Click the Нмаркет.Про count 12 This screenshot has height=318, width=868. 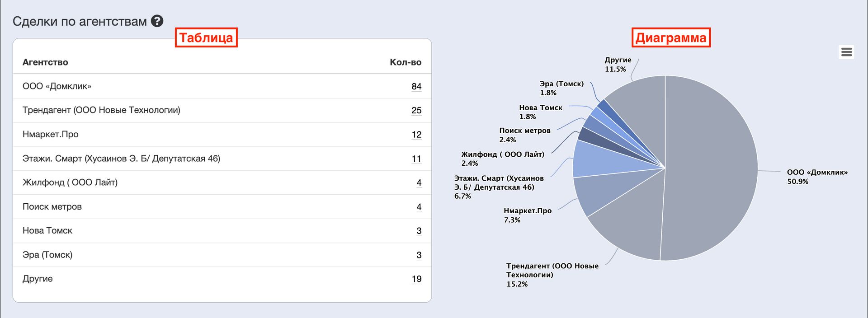click(x=416, y=135)
